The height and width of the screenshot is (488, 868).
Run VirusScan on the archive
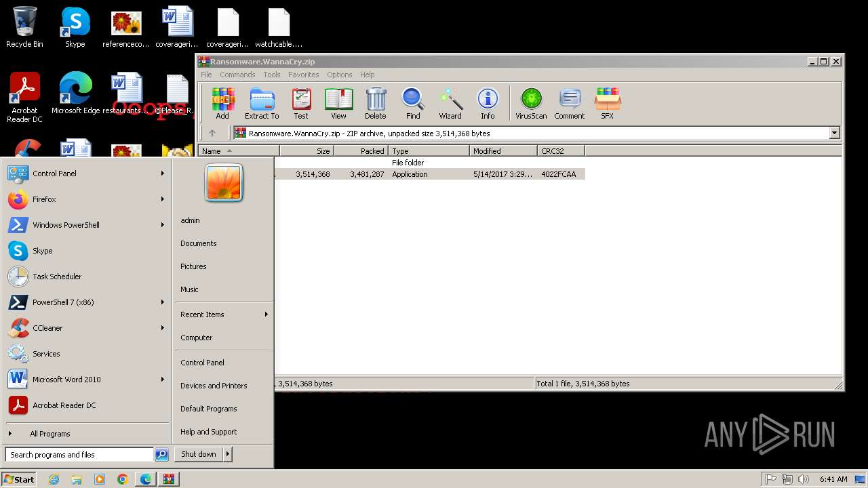pyautogui.click(x=531, y=104)
